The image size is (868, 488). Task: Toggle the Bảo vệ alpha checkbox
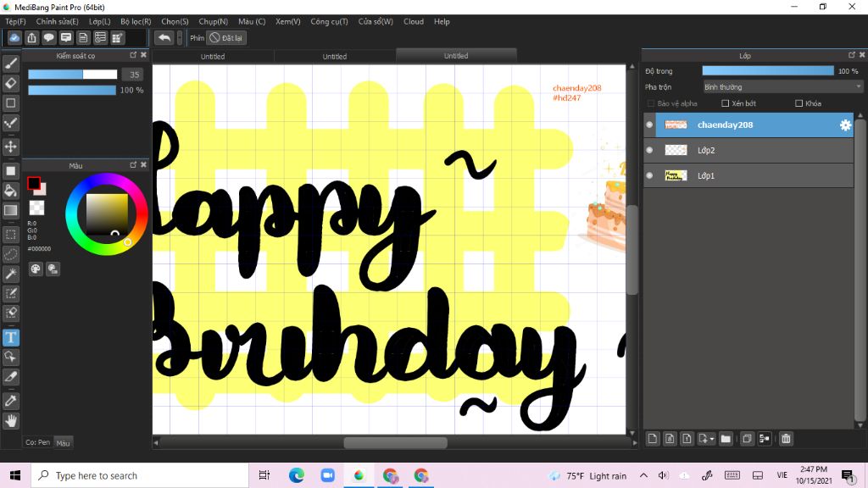(651, 103)
